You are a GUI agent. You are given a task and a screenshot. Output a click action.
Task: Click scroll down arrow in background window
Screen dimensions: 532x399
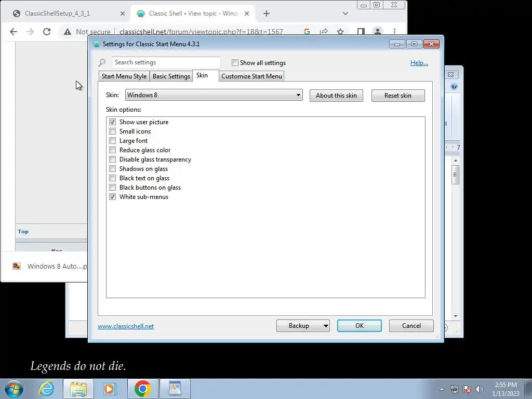click(x=456, y=316)
